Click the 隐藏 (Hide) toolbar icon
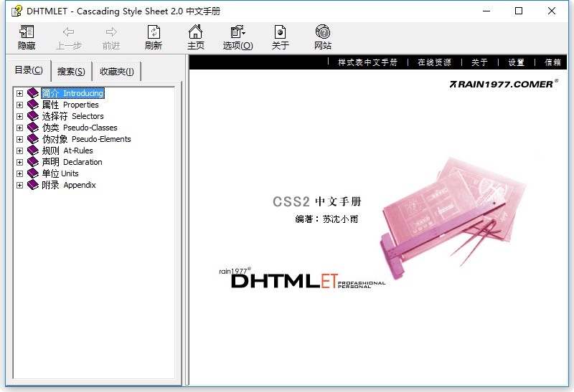This screenshot has height=392, width=574. click(27, 32)
